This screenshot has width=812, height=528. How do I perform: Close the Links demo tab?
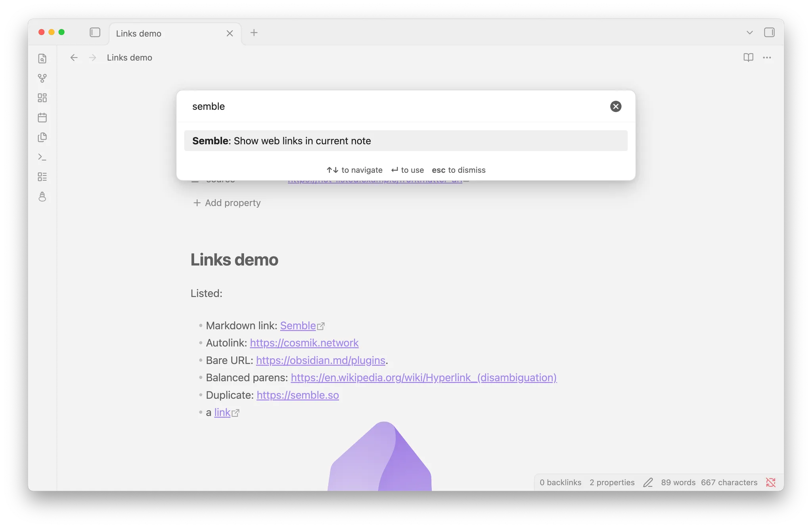[x=230, y=34]
